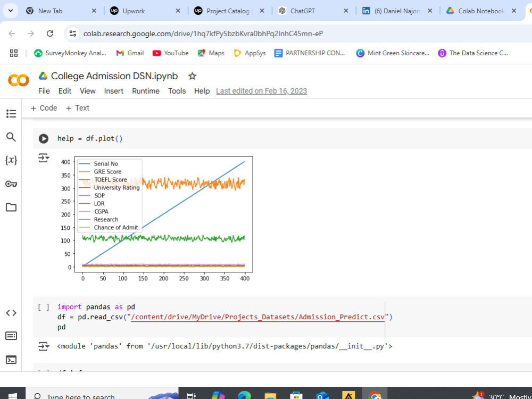Open Task View on the taskbar
This screenshot has height=399, width=532.
(x=192, y=396)
